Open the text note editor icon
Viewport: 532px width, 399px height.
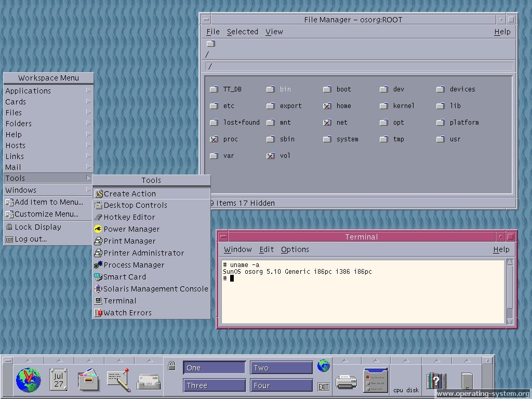[x=118, y=380]
